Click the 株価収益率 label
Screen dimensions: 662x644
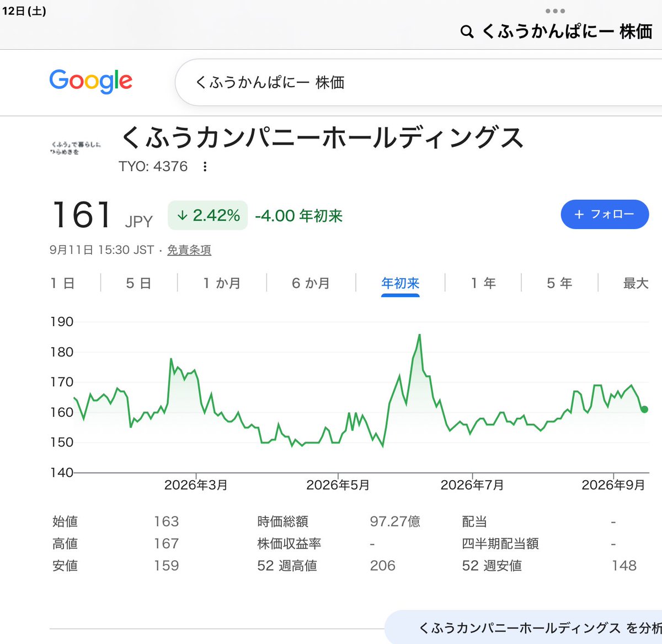(289, 544)
